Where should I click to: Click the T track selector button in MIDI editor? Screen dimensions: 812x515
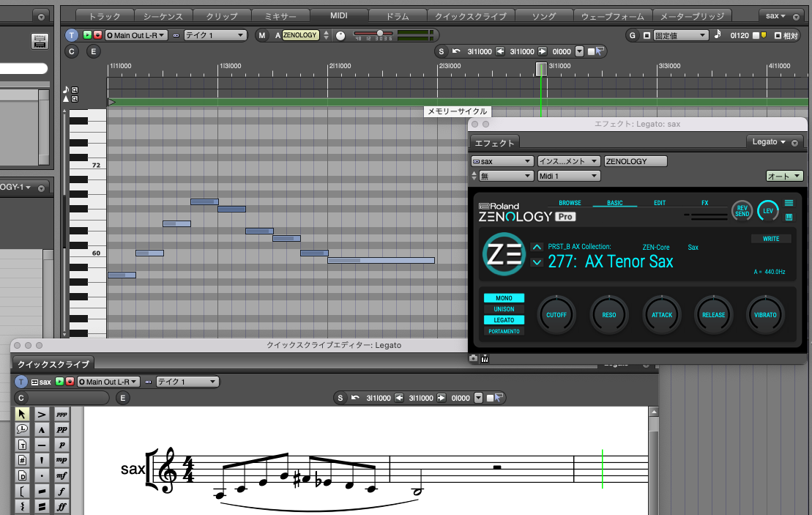click(72, 35)
